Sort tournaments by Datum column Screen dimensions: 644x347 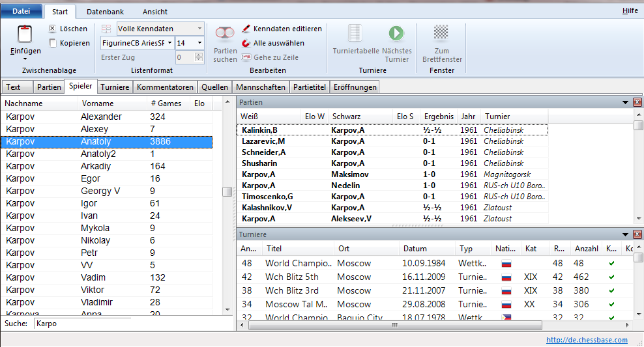(x=427, y=249)
